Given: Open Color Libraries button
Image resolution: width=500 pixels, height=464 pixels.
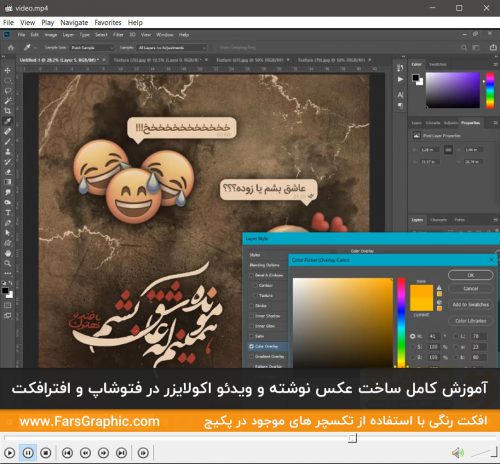Looking at the screenshot, I should (471, 321).
